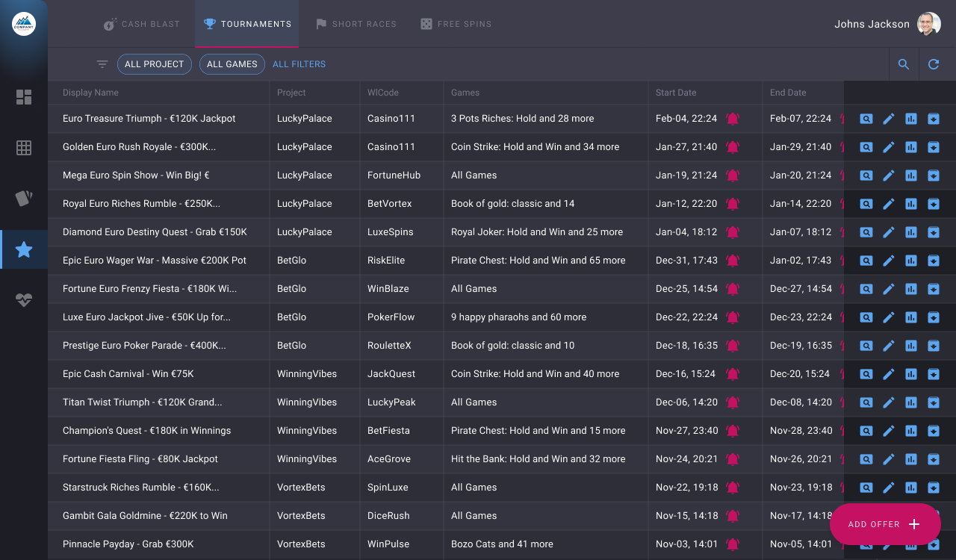Open the All Games filter dropdown
Screen dimensions: 956x560
(x=232, y=64)
